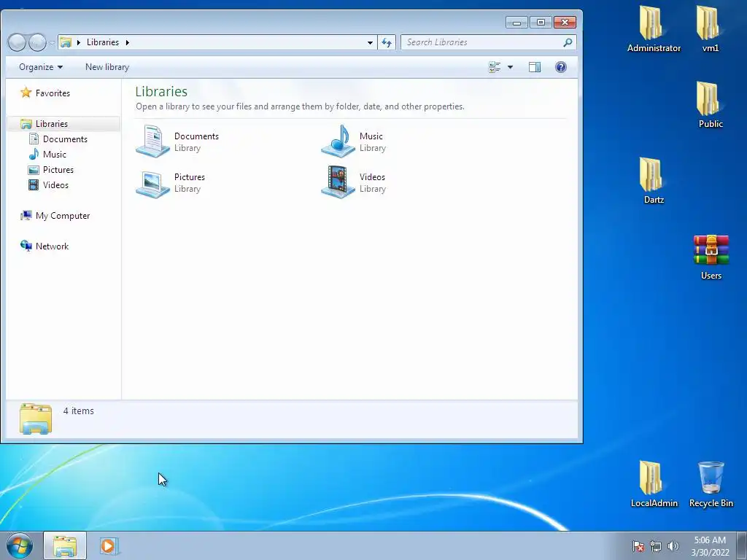
Task: Select Administrator folder on desktop
Action: pos(654,28)
